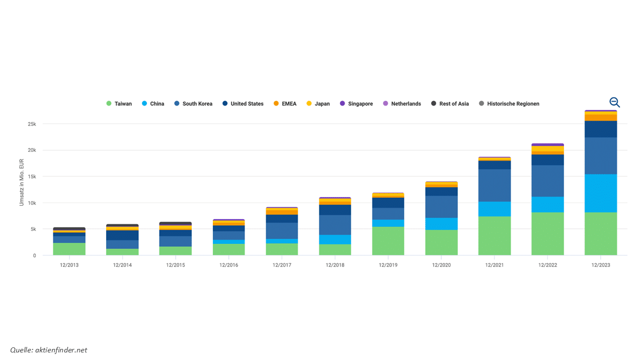644x362 pixels.
Task: Click the Quelle: aktienfinder.net source text
Action: point(49,350)
